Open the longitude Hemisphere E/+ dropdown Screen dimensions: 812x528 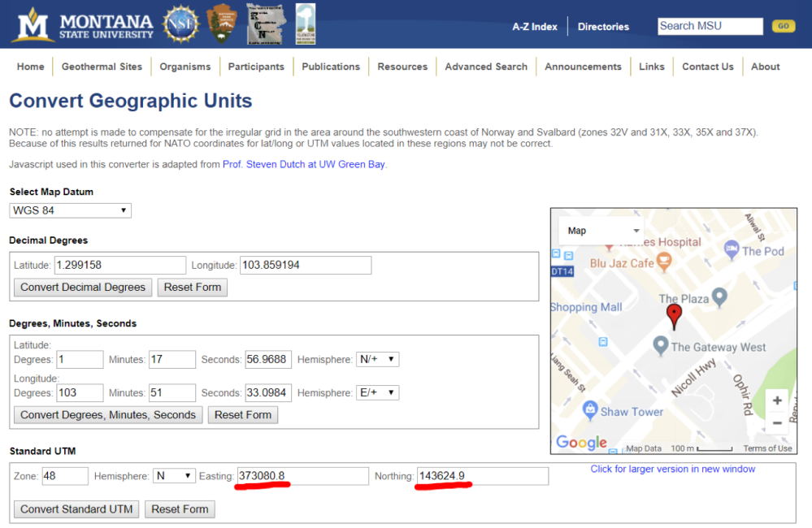(378, 392)
